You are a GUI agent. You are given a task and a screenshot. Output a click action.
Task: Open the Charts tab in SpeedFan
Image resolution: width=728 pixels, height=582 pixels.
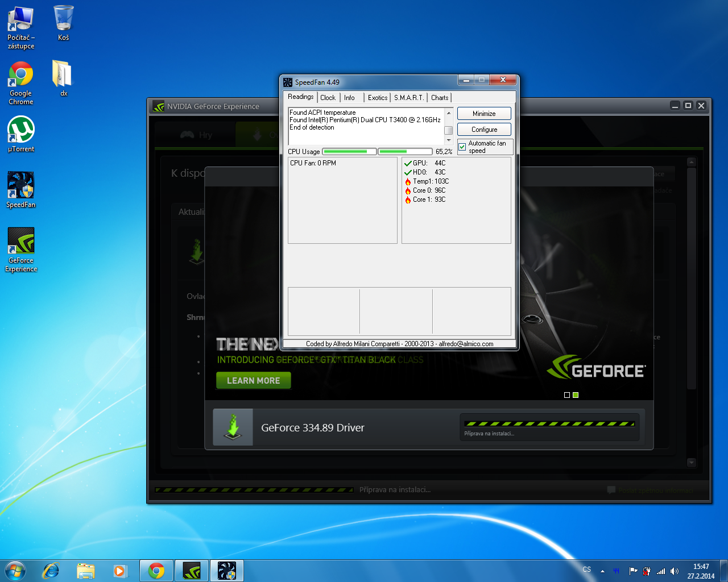coord(440,98)
